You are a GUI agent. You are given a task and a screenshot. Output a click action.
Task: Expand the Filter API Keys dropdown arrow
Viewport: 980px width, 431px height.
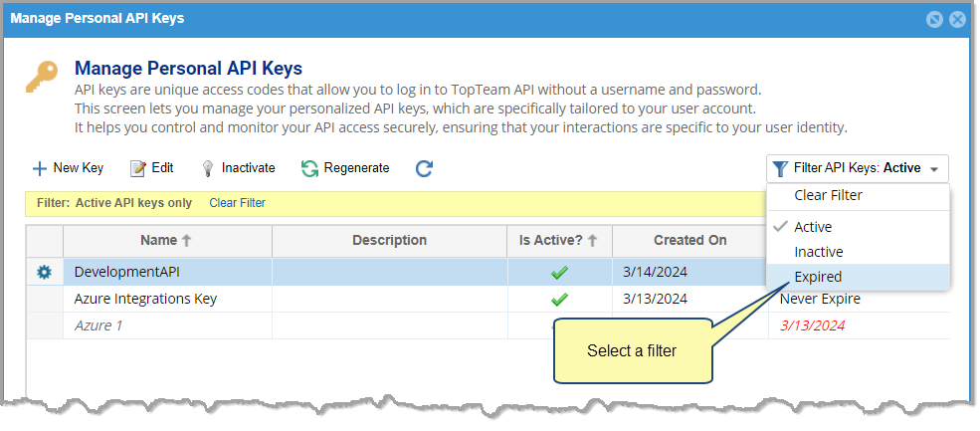click(934, 169)
